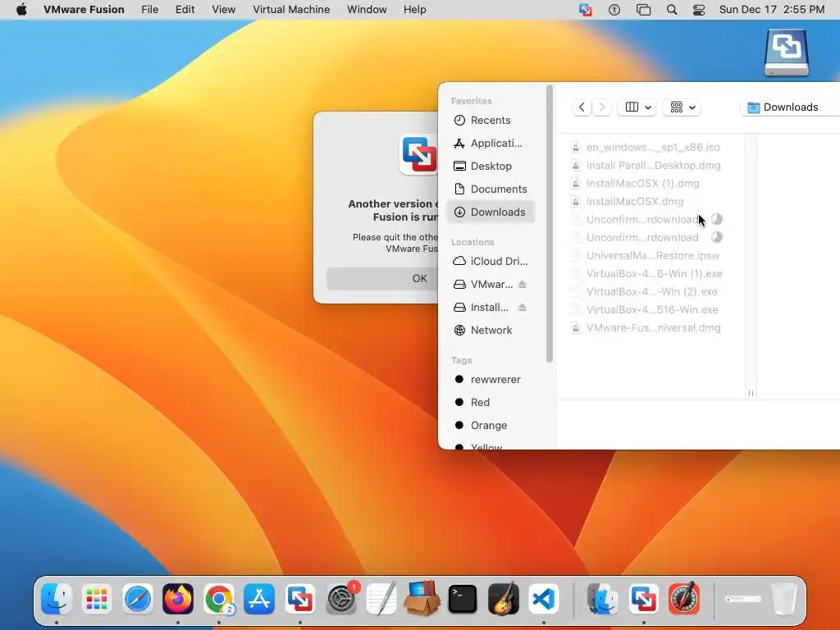Viewport: 840px width, 630px height.
Task: Open the VMware Fusion app menu
Action: click(x=84, y=10)
